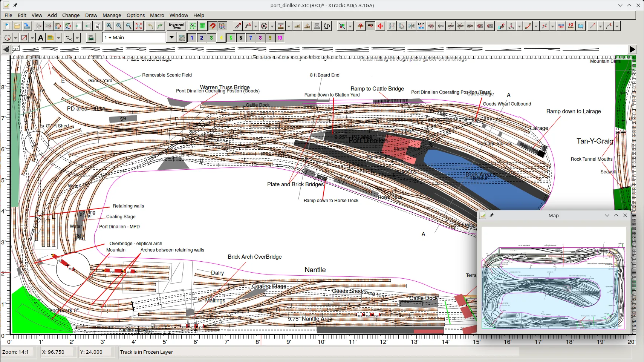
Task: Expand the connect/signal tool dropdown arrow
Action: (x=350, y=26)
